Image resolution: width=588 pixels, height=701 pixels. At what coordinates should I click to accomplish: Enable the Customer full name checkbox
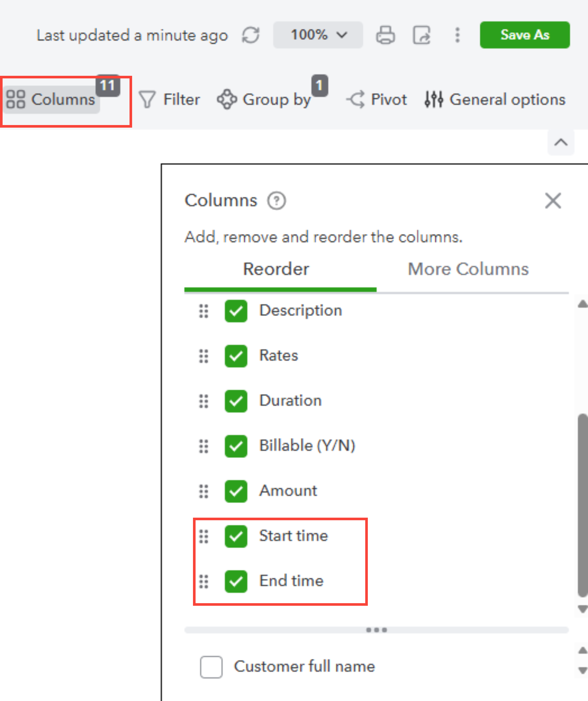(x=211, y=667)
